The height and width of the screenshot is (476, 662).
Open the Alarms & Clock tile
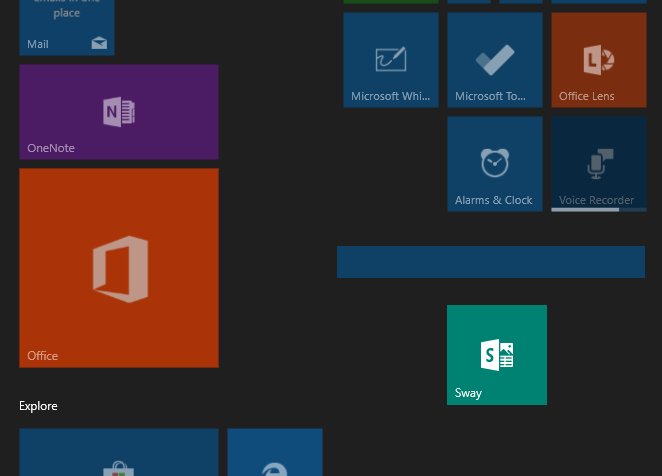[495, 164]
